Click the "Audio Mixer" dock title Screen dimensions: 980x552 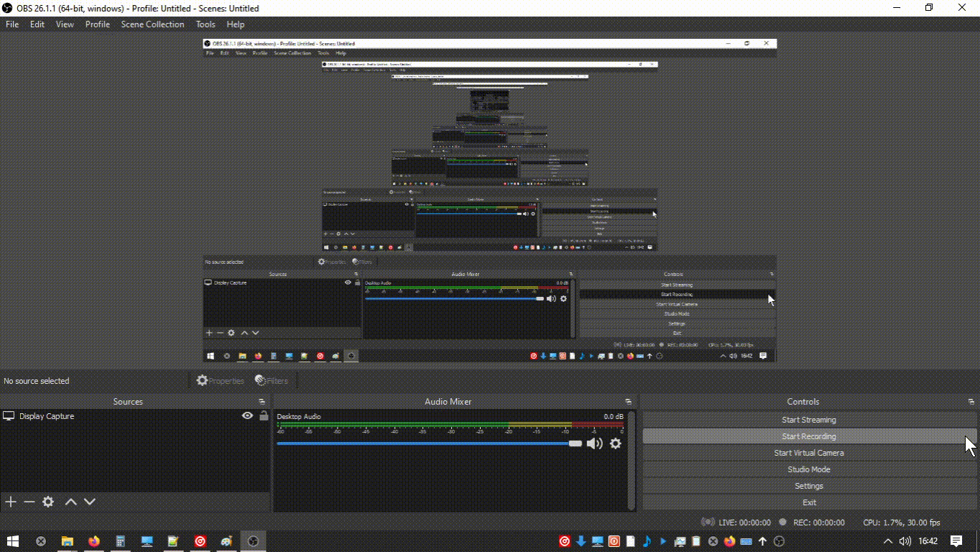pyautogui.click(x=448, y=402)
